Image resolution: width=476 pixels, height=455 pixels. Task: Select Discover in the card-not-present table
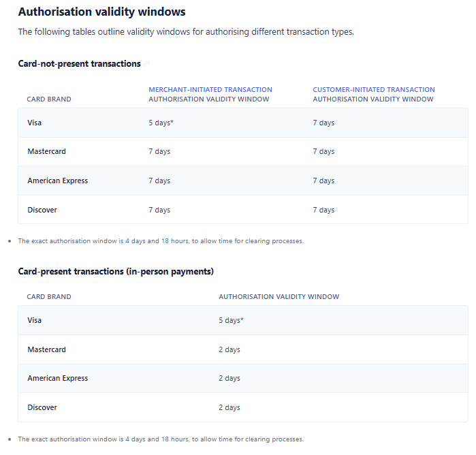42,210
